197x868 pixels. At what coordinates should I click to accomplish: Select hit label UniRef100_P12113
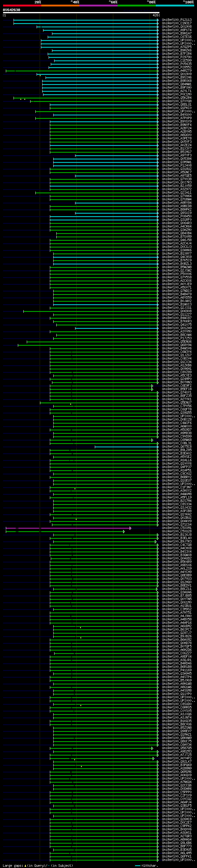[177, 20]
